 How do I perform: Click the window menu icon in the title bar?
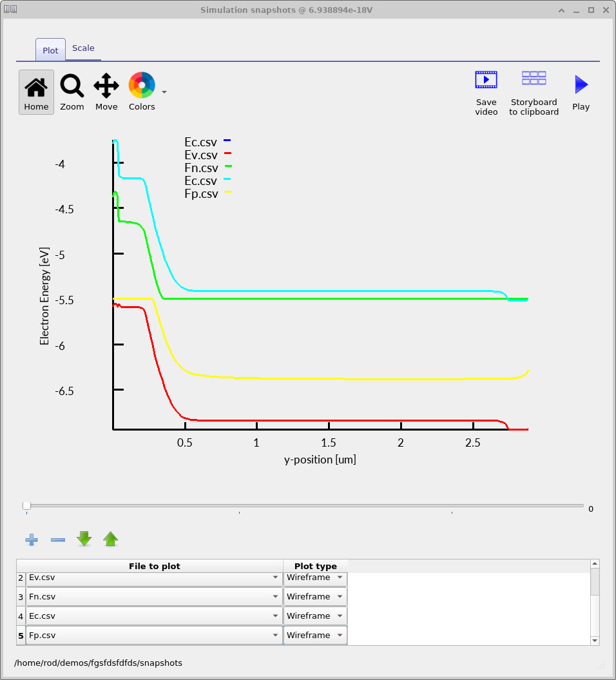click(x=10, y=10)
